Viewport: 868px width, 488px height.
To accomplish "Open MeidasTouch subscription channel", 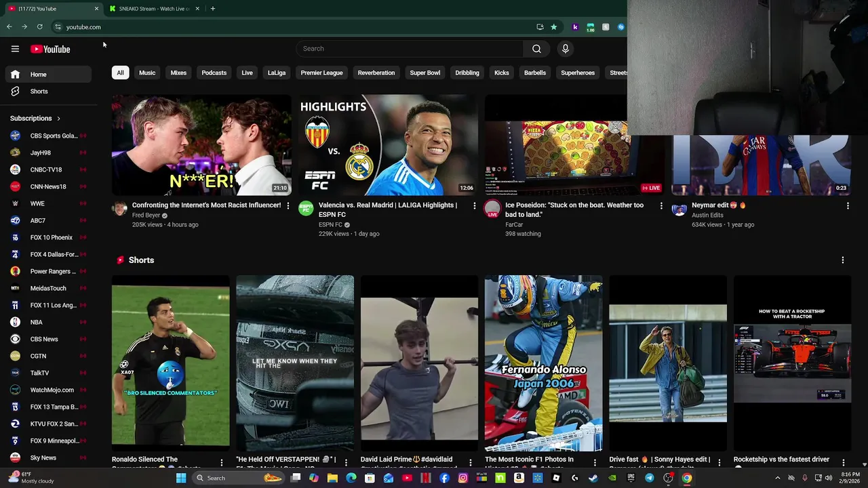I will tap(48, 288).
